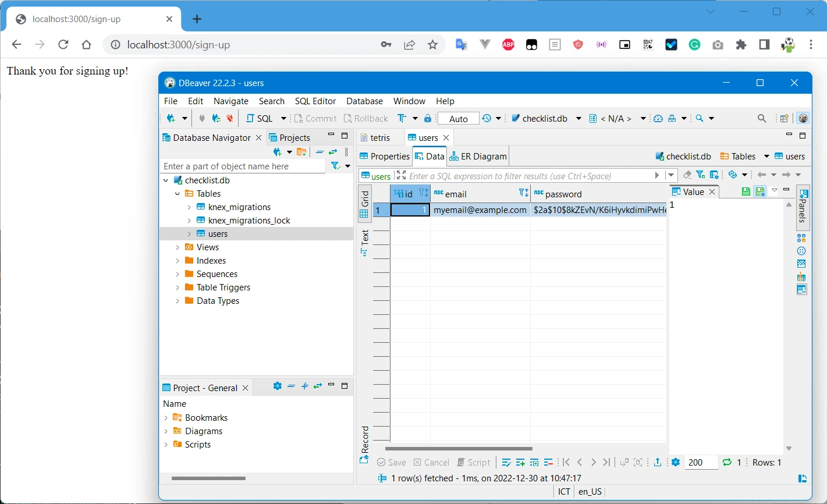
Task: Click the navigator create folder icon
Action: tap(301, 152)
